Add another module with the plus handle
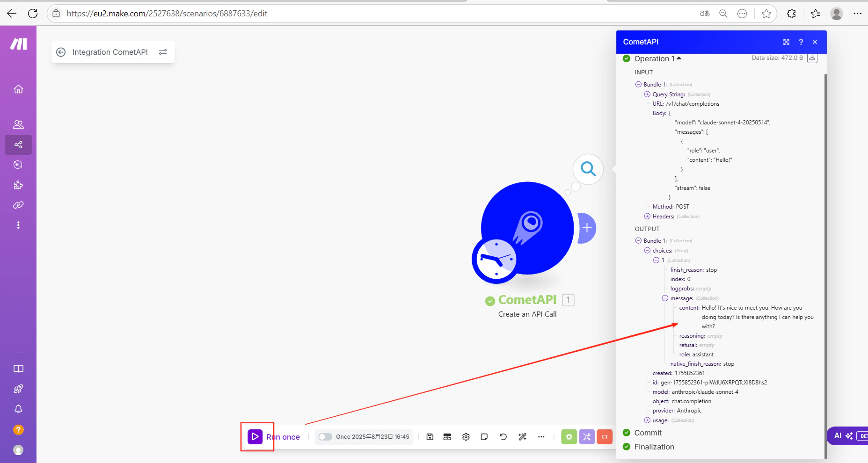Viewport: 868px width, 463px height. pyautogui.click(x=587, y=228)
